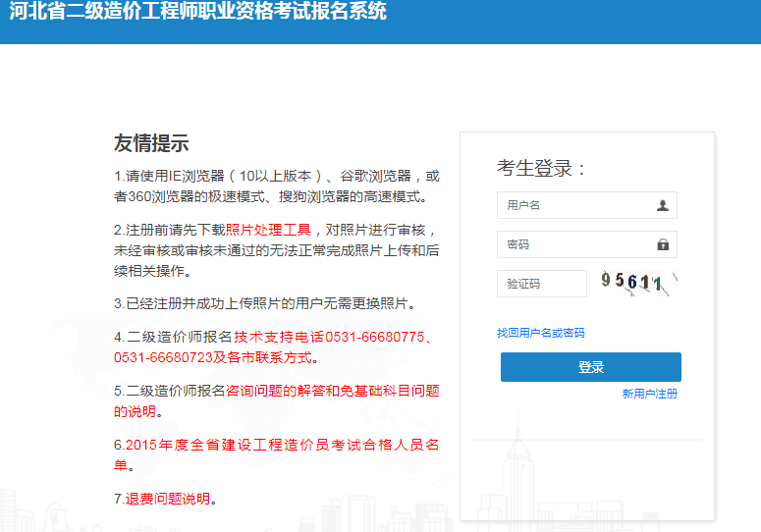761x532 pixels.
Task: Focus the 验证码 input field
Action: (x=542, y=284)
